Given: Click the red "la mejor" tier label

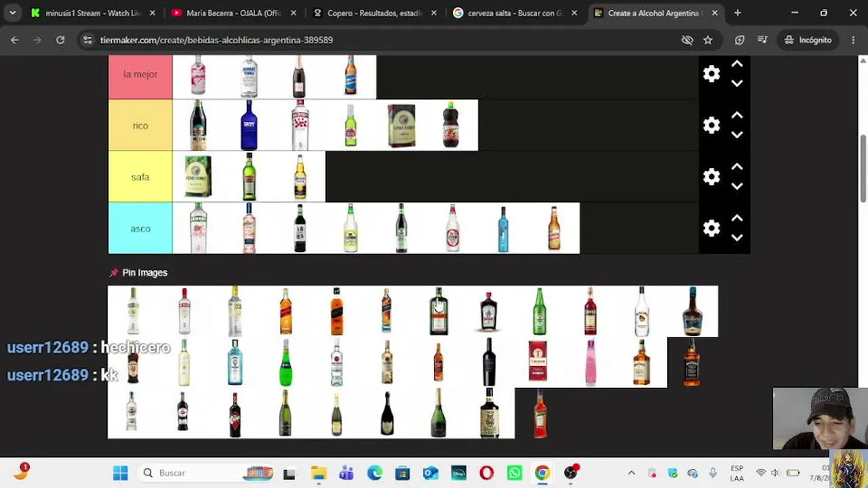Looking at the screenshot, I should click(x=140, y=75).
